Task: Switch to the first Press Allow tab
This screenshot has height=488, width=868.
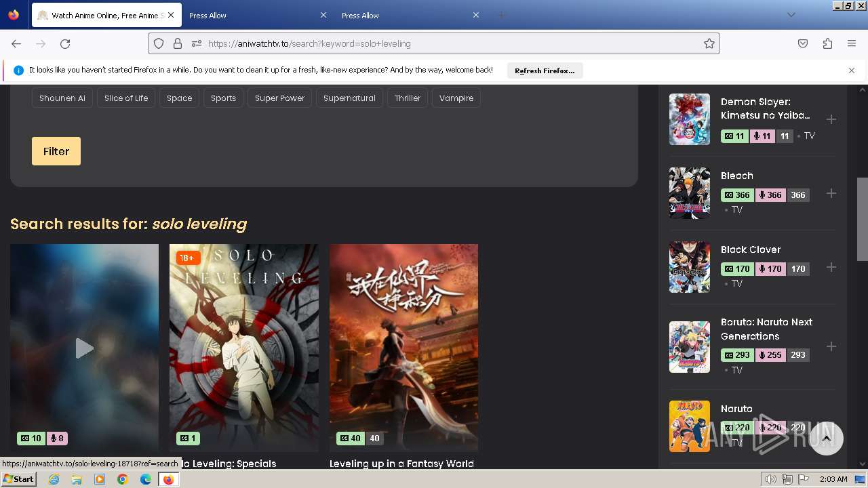Action: click(249, 15)
